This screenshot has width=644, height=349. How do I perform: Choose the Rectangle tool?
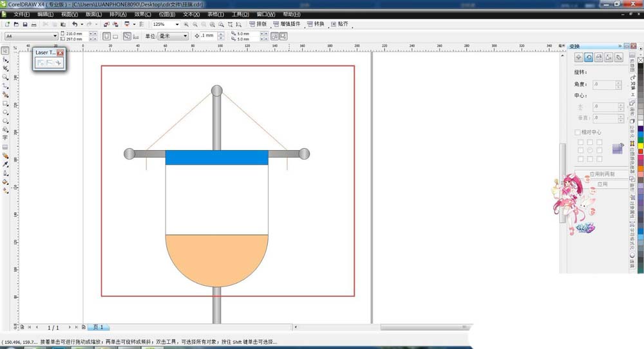pyautogui.click(x=5, y=103)
